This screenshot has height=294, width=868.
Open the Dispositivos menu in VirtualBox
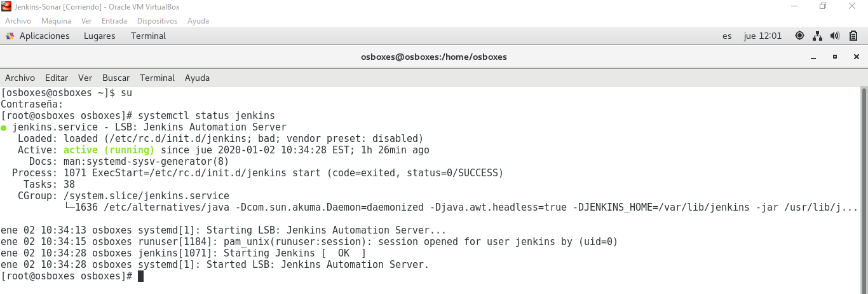[157, 21]
